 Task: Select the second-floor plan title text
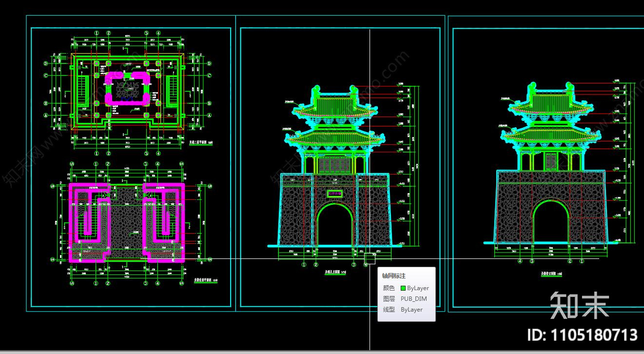[x=200, y=143]
